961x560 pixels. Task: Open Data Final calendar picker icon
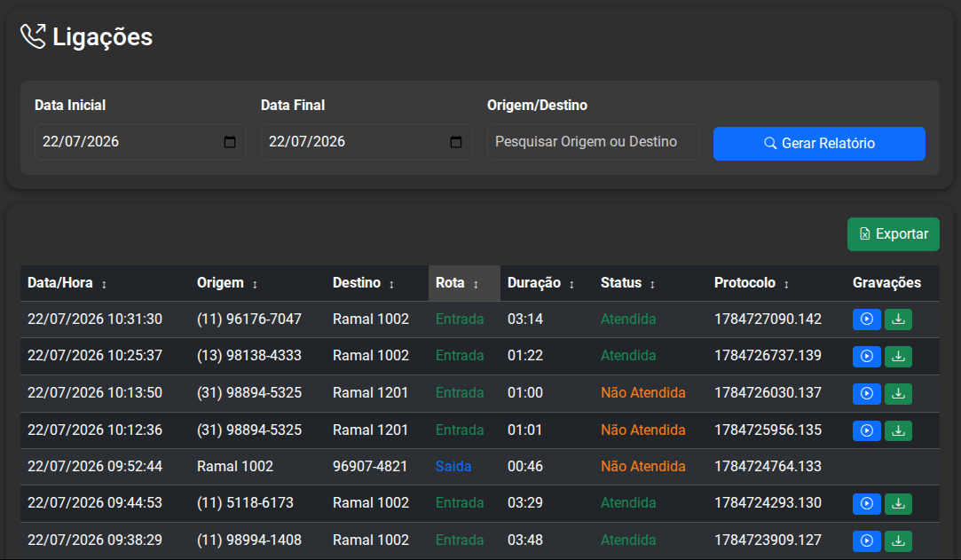pyautogui.click(x=456, y=142)
